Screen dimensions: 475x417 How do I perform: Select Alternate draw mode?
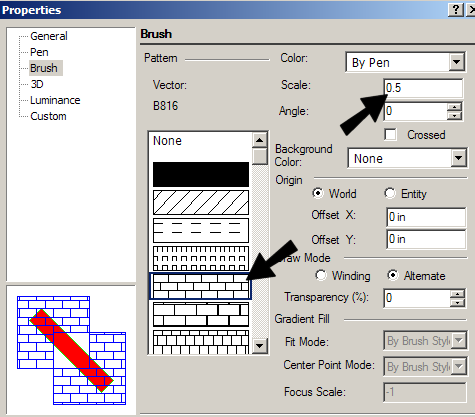point(393,275)
